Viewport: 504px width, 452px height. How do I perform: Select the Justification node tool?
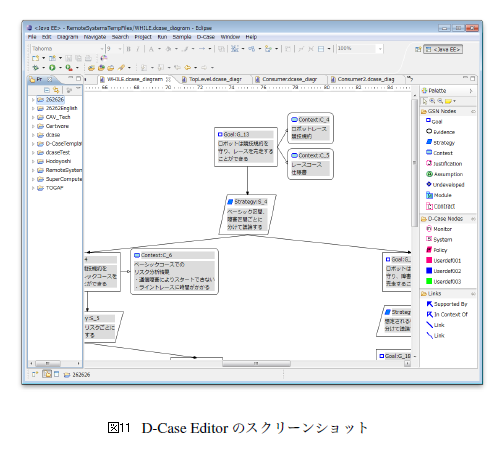[444, 163]
